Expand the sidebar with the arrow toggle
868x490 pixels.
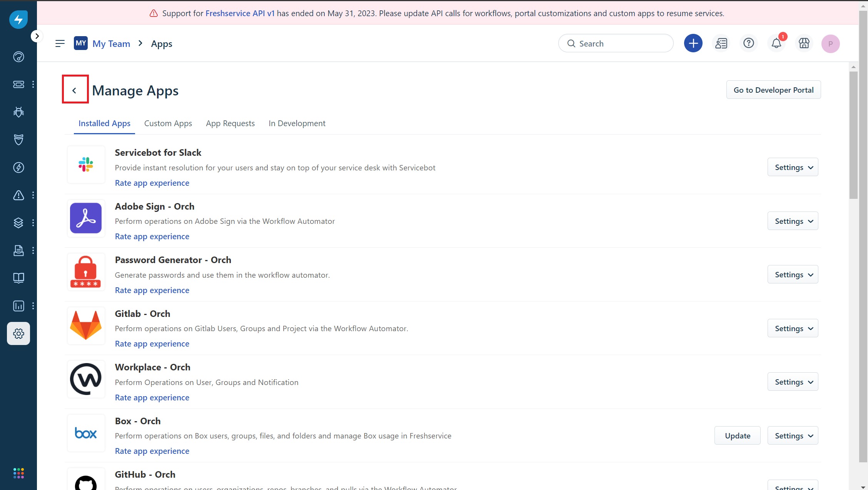(37, 36)
